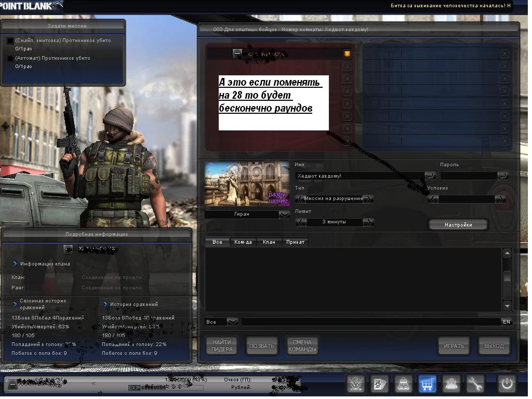The width and height of the screenshot is (532, 399).
Task: Click right arrow of Условия selector
Action: (x=500, y=199)
